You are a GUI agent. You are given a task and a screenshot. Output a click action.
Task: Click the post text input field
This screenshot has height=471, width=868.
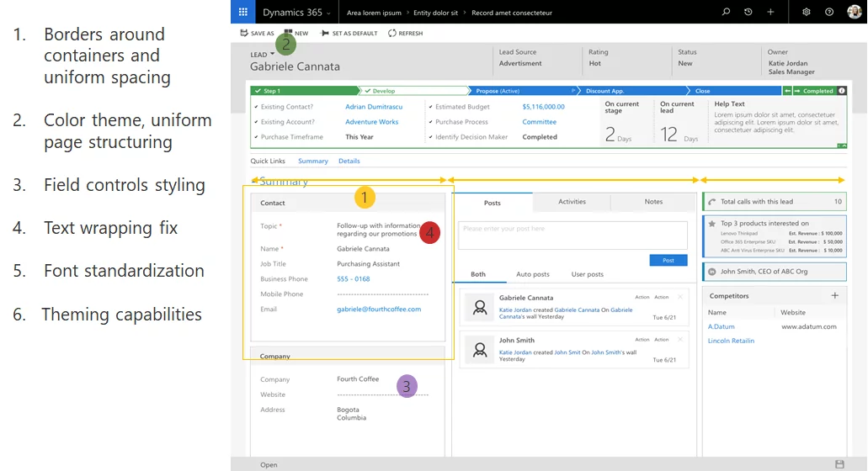(x=572, y=235)
